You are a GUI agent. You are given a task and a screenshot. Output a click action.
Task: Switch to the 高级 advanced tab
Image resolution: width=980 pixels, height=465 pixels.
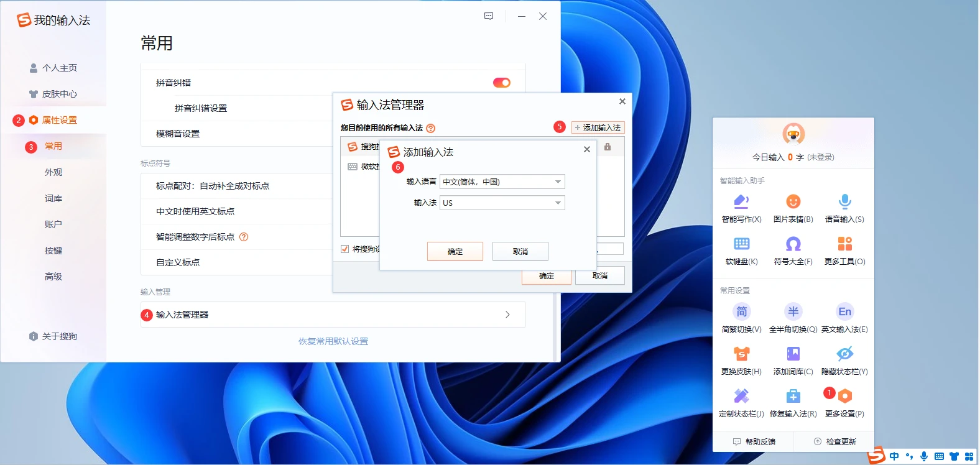point(53,277)
